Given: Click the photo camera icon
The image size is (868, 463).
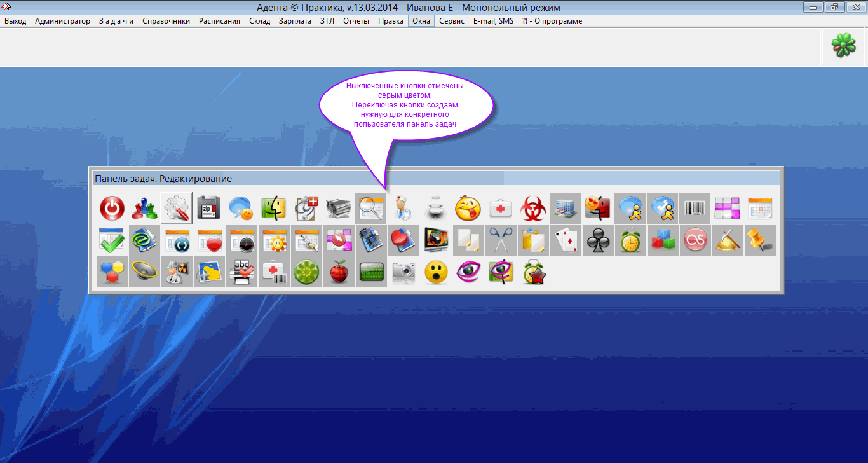Looking at the screenshot, I should pos(403,272).
